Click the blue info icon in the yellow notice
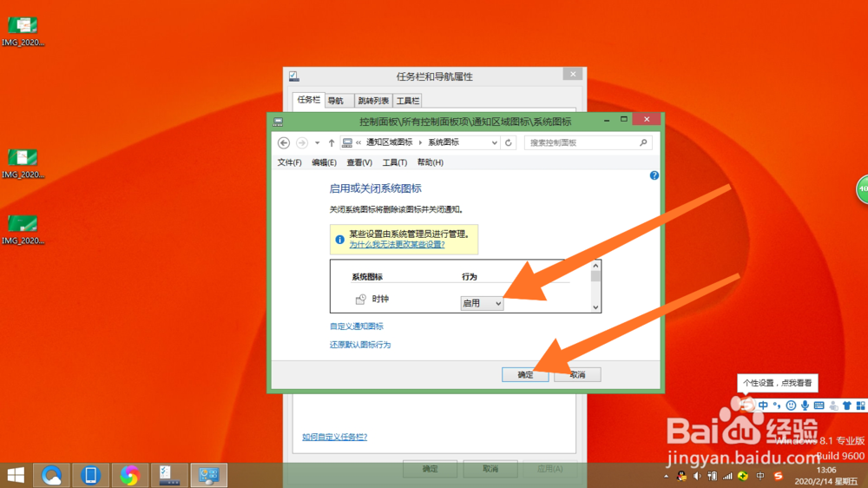Viewport: 868px width, 488px height. pos(340,240)
